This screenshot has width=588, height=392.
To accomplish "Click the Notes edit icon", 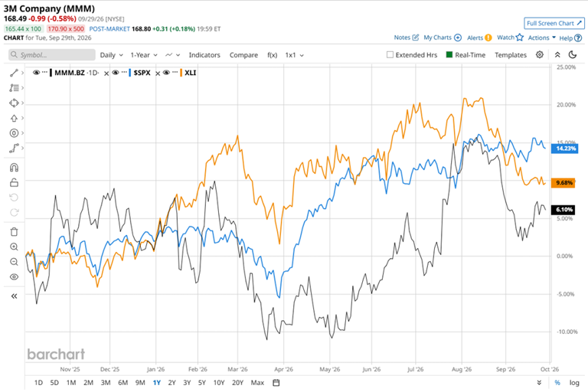I will [416, 38].
